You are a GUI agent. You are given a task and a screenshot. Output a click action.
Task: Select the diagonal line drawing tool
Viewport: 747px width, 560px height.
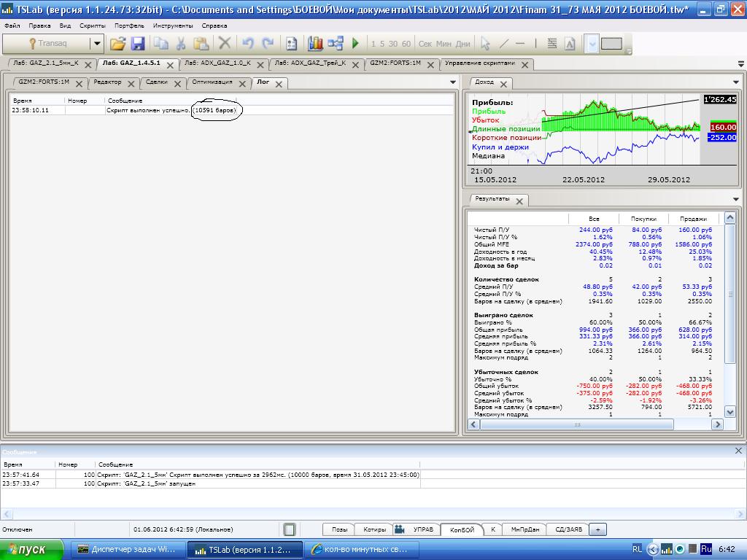(x=502, y=44)
